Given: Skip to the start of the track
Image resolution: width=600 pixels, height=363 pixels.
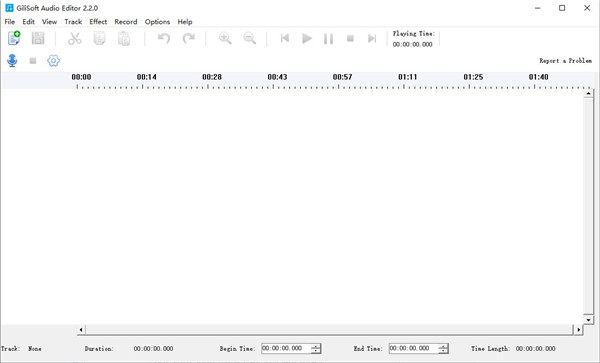Looking at the screenshot, I should 285,38.
